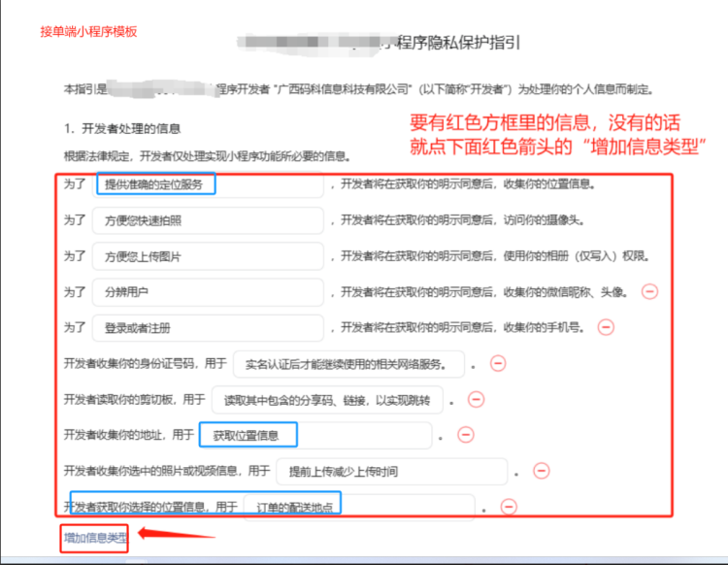728x565 pixels.
Task: Delete the clipboard reading row
Action: tap(476, 399)
